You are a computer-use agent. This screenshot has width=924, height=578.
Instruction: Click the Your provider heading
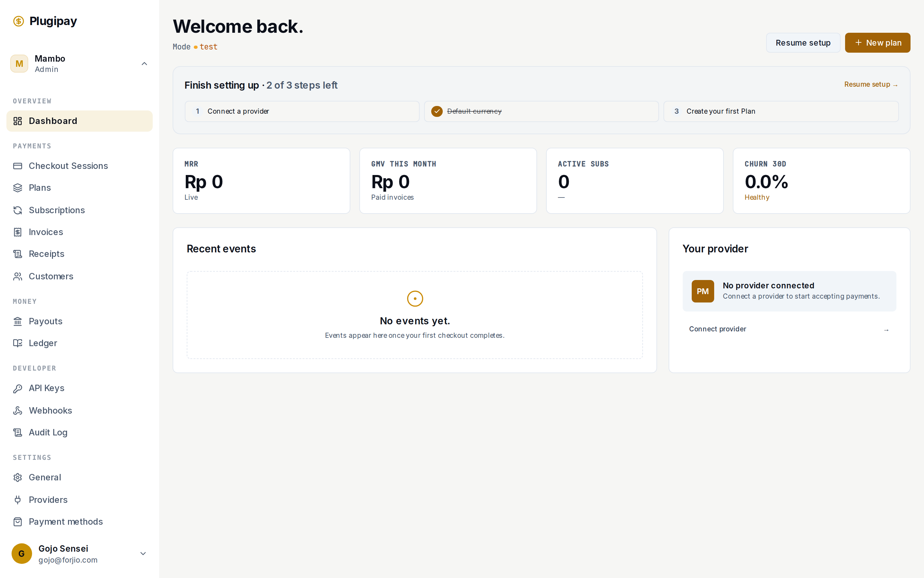[x=715, y=249]
